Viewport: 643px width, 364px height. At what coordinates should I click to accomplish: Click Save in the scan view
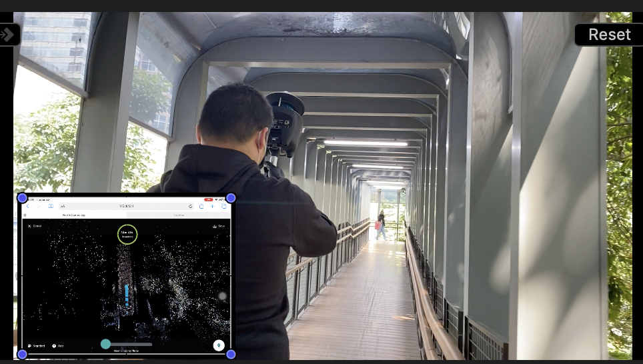click(218, 226)
